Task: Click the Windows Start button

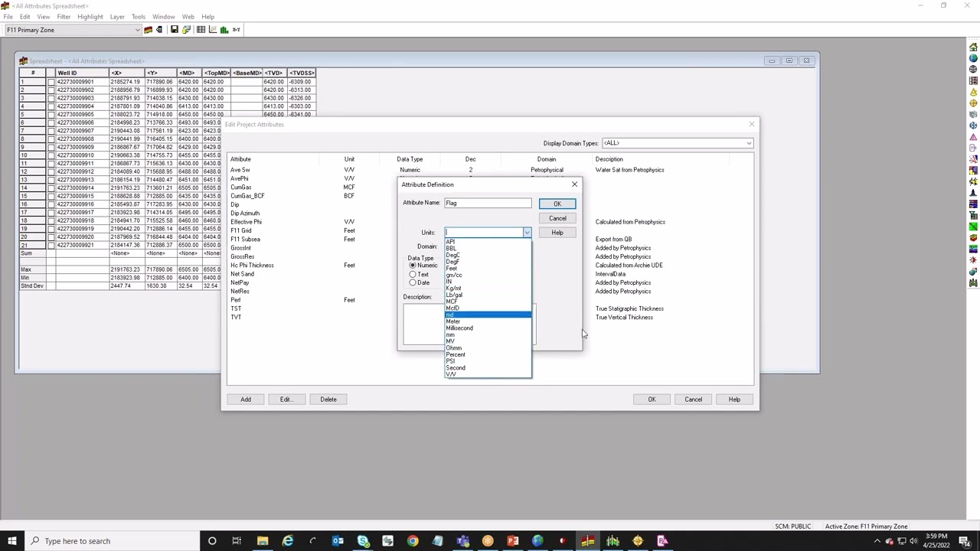Action: (x=12, y=541)
